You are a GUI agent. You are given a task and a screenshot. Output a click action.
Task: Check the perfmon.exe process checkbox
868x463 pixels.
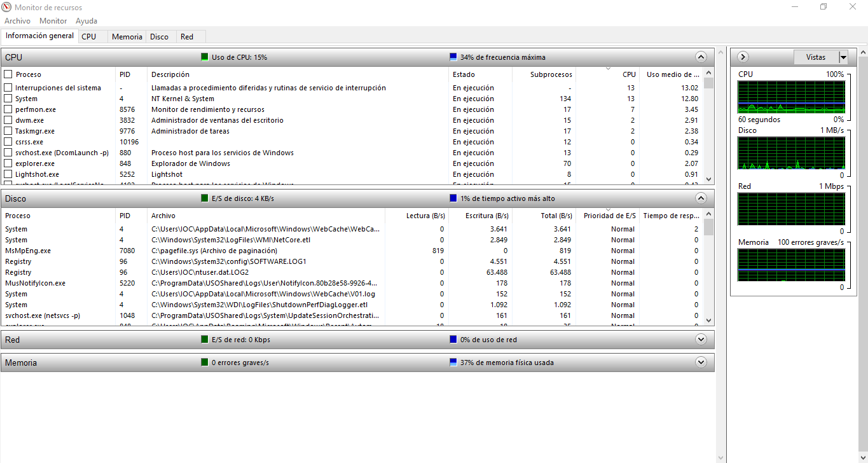coord(8,109)
